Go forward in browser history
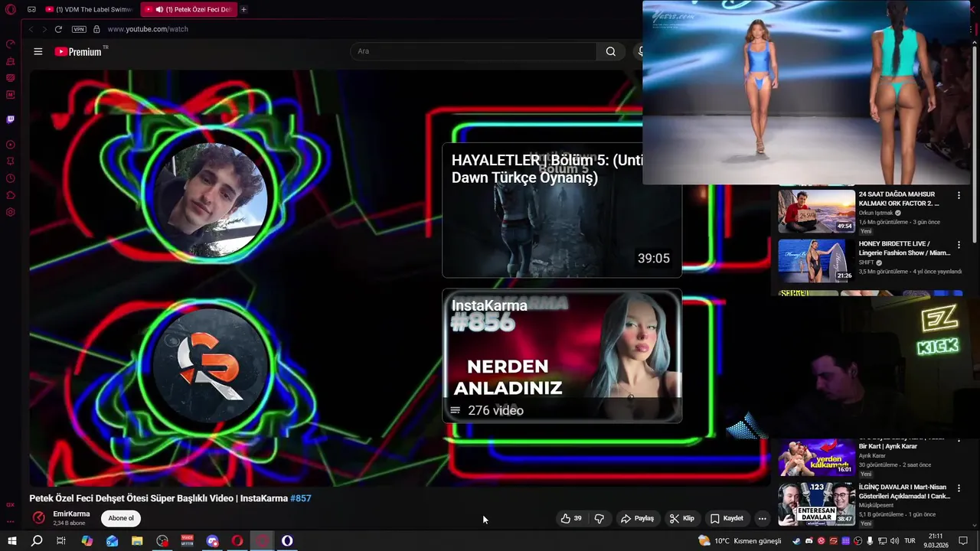This screenshot has width=980, height=551. (44, 29)
